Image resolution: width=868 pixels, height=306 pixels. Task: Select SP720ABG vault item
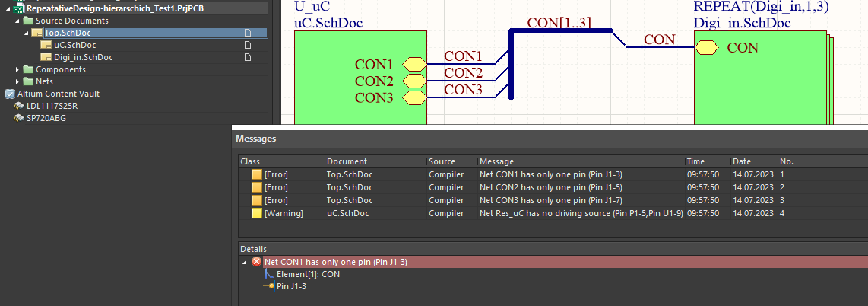pos(46,118)
